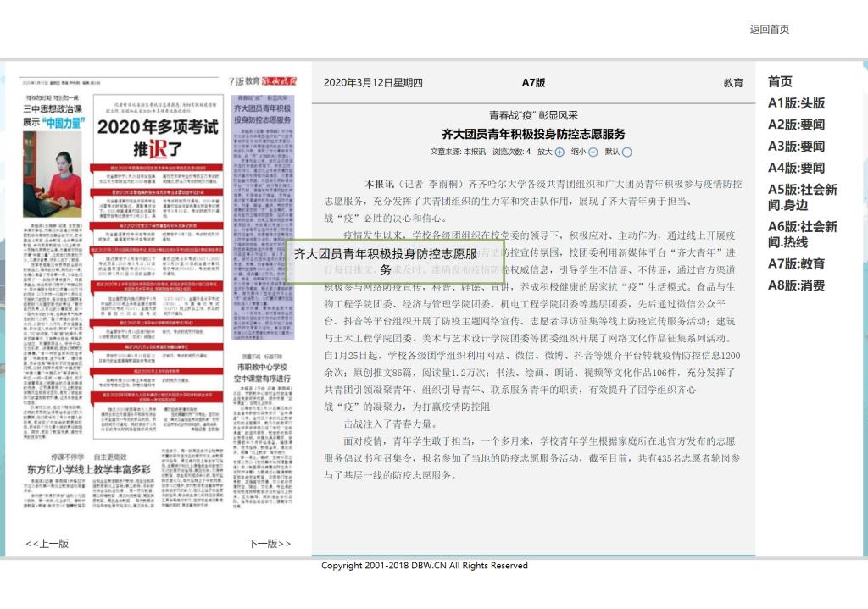Viewport: 868px width, 609px height.
Task: Open 首页 in the page index list
Action: coord(780,82)
